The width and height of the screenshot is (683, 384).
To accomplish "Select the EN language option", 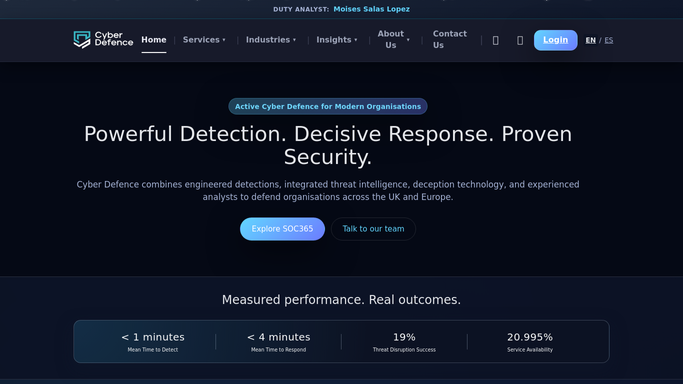I will [x=590, y=40].
